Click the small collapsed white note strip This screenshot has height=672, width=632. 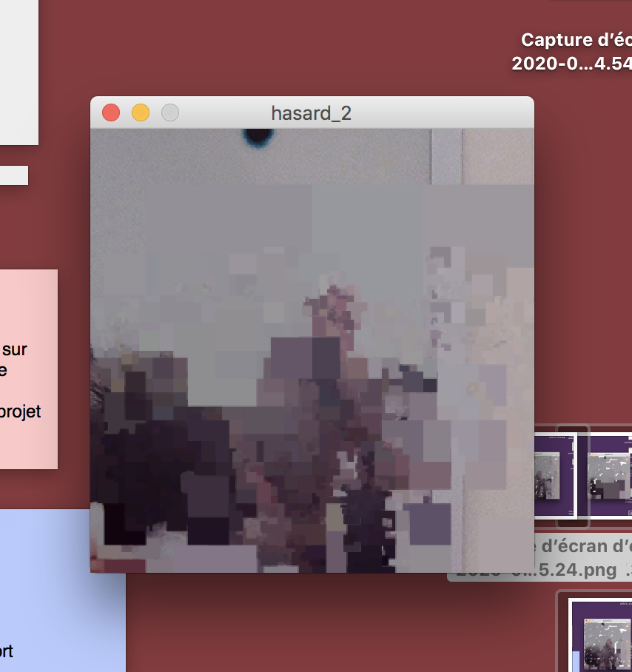click(13, 175)
